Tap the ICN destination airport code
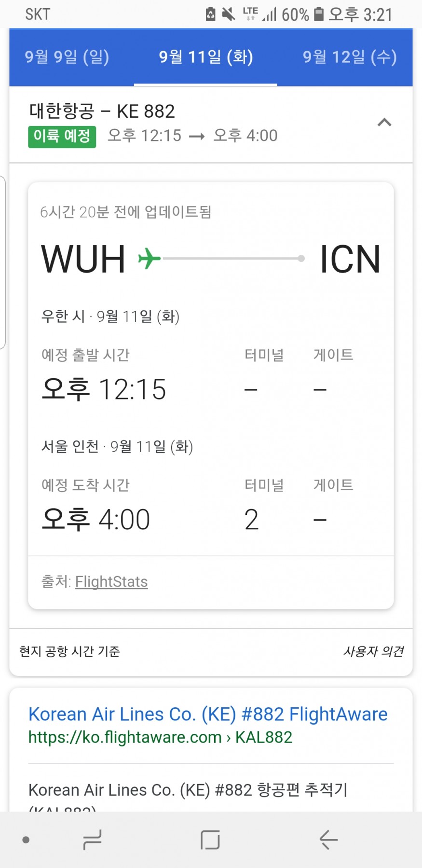Image resolution: width=422 pixels, height=868 pixels. tap(350, 259)
